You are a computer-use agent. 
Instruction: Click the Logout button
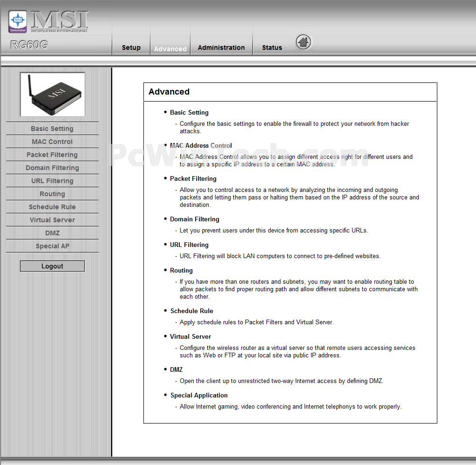click(52, 266)
